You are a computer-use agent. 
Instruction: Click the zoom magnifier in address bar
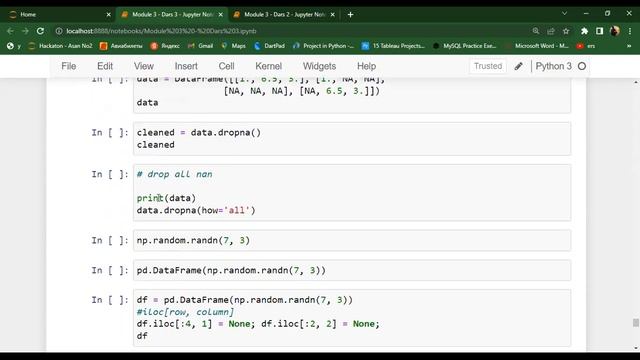click(x=536, y=31)
